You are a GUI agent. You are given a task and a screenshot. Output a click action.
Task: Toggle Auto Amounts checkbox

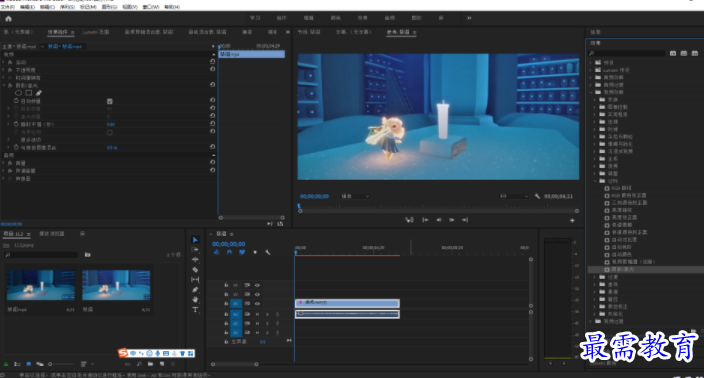(x=110, y=101)
